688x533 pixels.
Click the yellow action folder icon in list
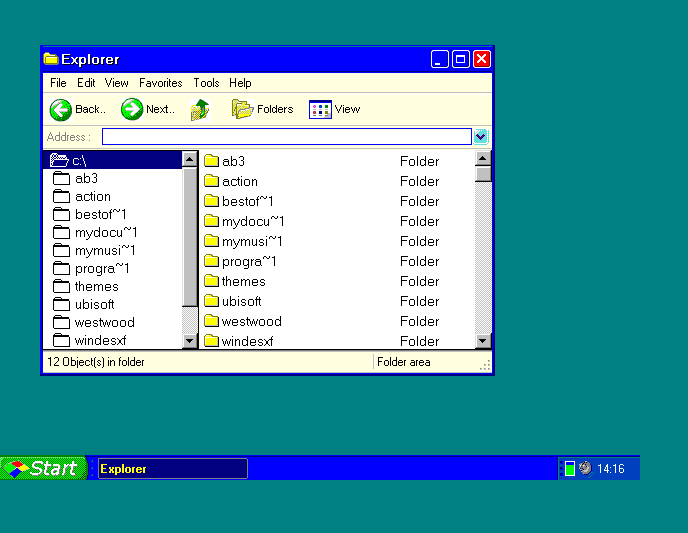point(211,181)
